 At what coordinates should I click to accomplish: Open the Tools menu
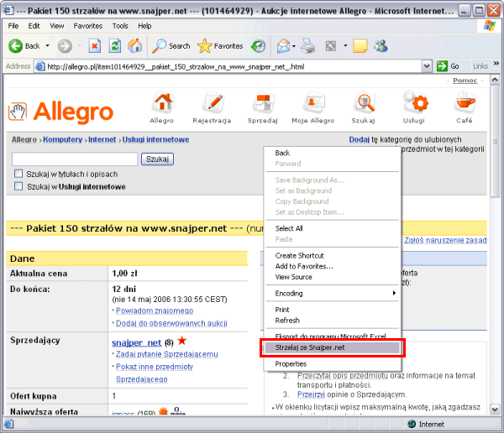click(120, 26)
